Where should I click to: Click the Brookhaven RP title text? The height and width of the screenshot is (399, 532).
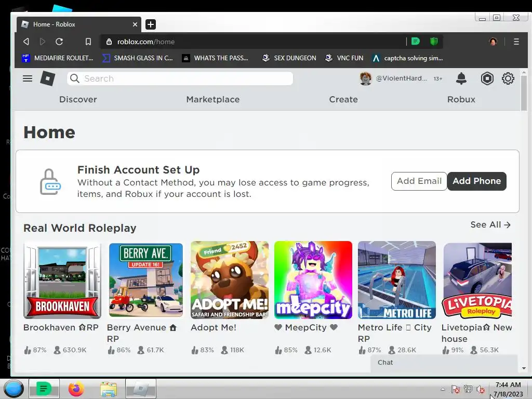point(61,327)
